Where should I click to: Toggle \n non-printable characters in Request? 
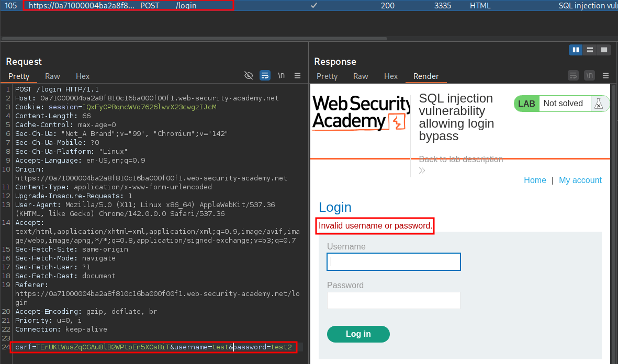tap(282, 76)
